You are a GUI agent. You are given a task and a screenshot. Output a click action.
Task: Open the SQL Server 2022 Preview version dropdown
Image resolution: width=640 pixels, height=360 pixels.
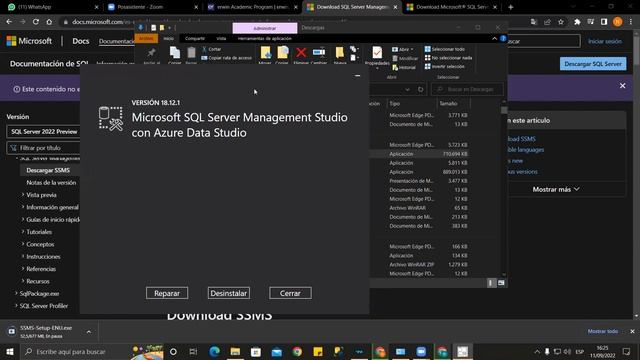tap(44, 131)
